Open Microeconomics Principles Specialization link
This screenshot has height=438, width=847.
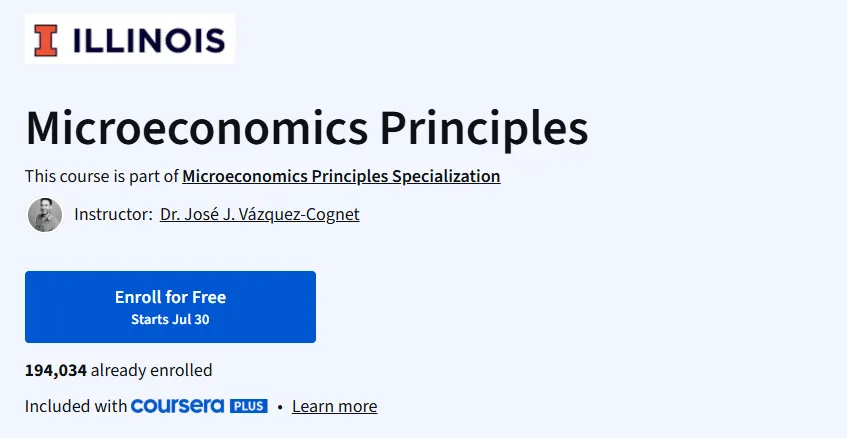[341, 177]
